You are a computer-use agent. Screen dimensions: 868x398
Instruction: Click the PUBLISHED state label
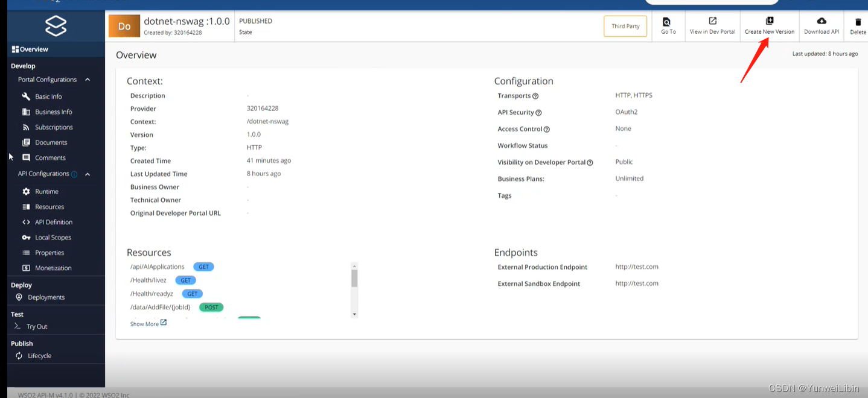pos(255,21)
